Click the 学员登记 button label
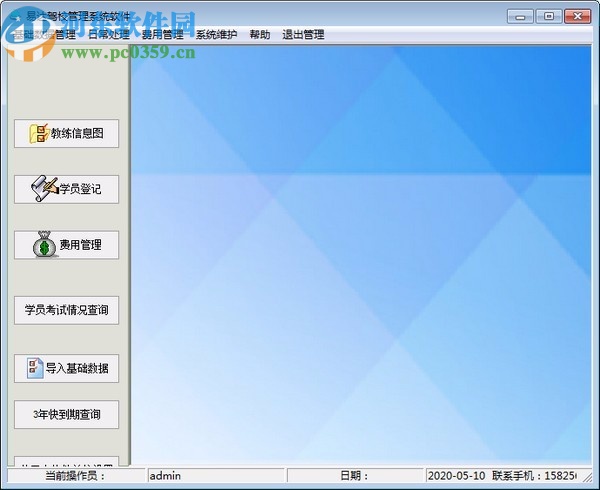The width and height of the screenshot is (600, 490). tap(80, 189)
